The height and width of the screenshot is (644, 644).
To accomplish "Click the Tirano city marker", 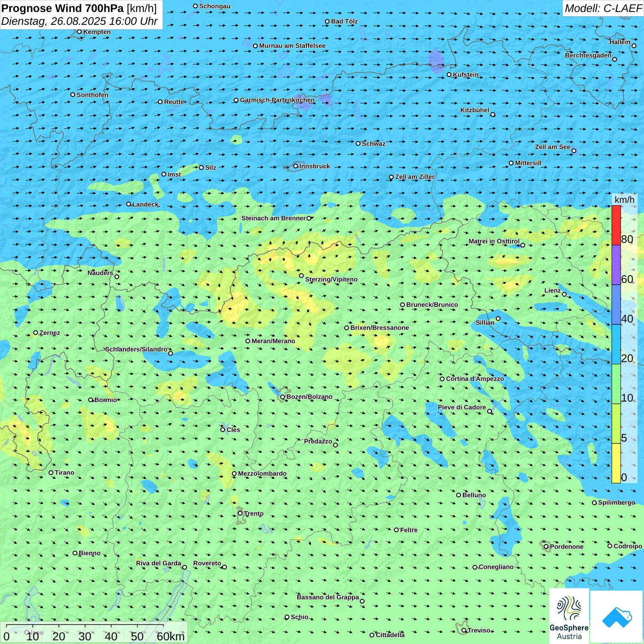I will point(51,472).
